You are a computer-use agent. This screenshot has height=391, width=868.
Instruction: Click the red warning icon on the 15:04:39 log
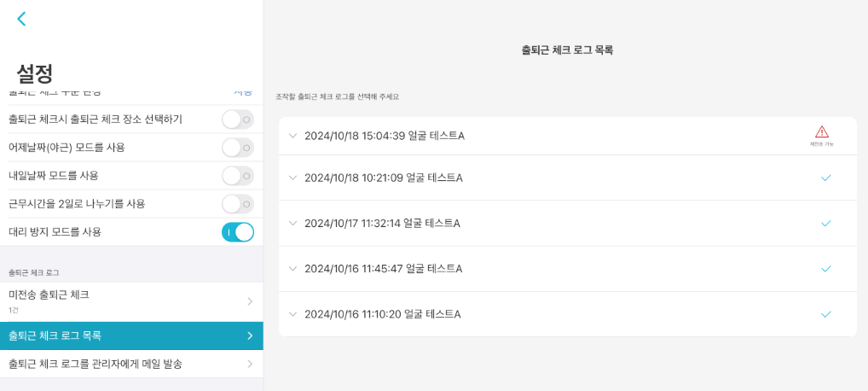[821, 132]
